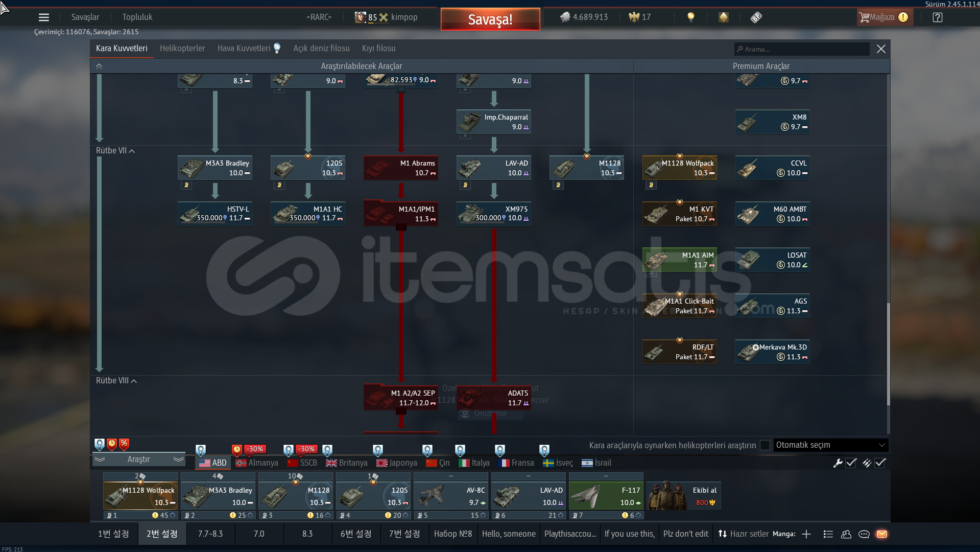Image resolution: width=980 pixels, height=552 pixels.
Task: Click the golden eagles balance 17
Action: click(x=639, y=17)
